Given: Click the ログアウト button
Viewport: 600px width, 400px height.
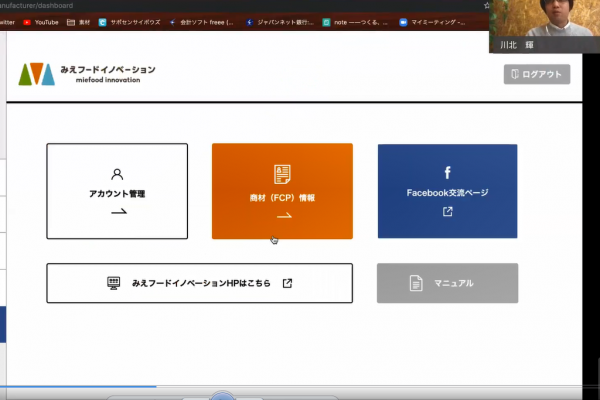Looking at the screenshot, I should (537, 74).
